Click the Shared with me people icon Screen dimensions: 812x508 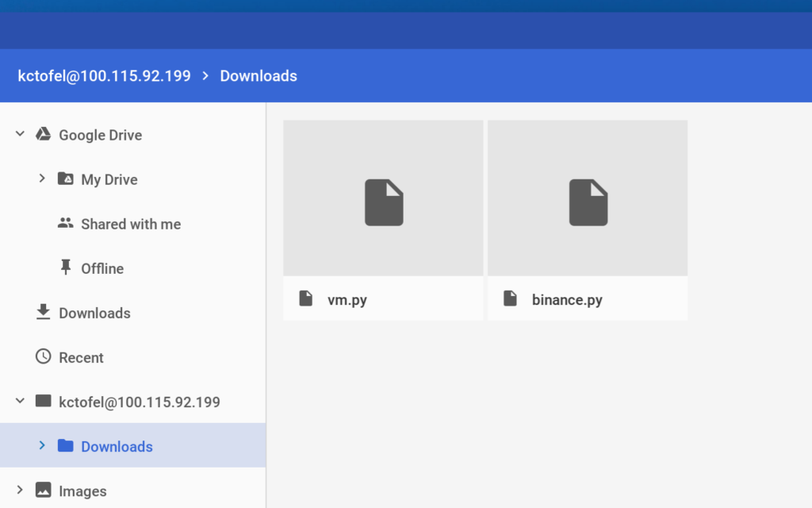click(x=65, y=223)
